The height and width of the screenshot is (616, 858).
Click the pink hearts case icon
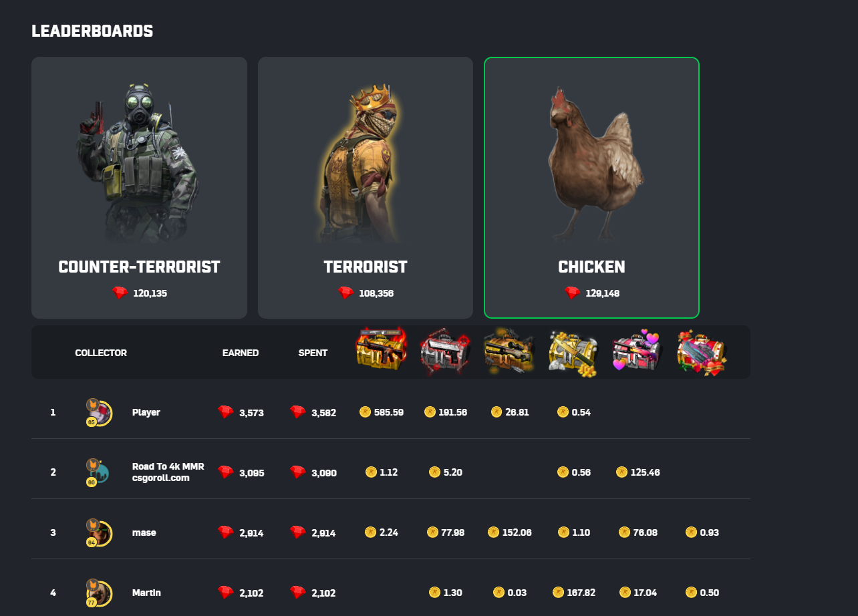click(636, 351)
